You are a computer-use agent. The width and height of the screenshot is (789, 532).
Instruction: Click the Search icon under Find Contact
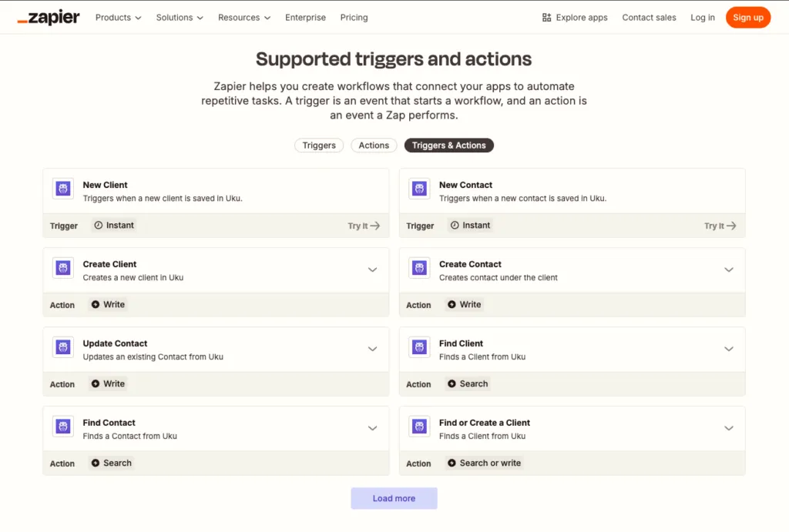[x=96, y=463]
